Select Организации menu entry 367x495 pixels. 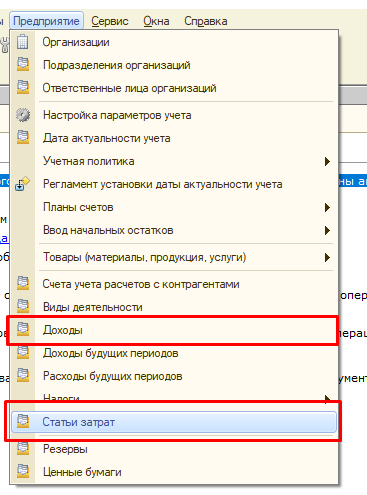[174, 42]
